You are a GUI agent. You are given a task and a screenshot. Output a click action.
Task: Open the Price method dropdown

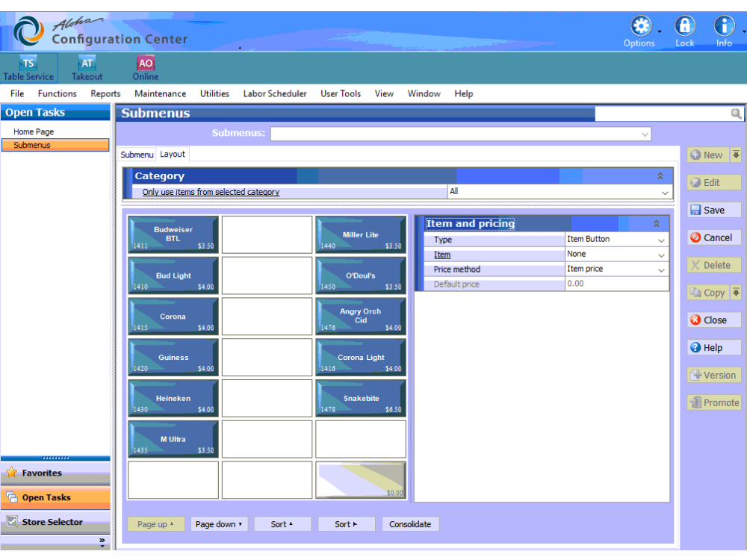coord(661,270)
